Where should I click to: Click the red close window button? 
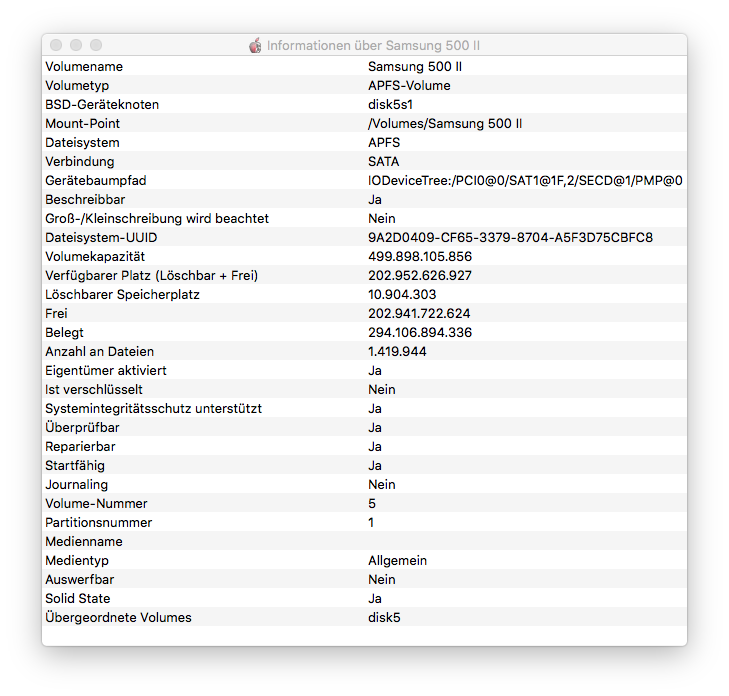[x=56, y=45]
